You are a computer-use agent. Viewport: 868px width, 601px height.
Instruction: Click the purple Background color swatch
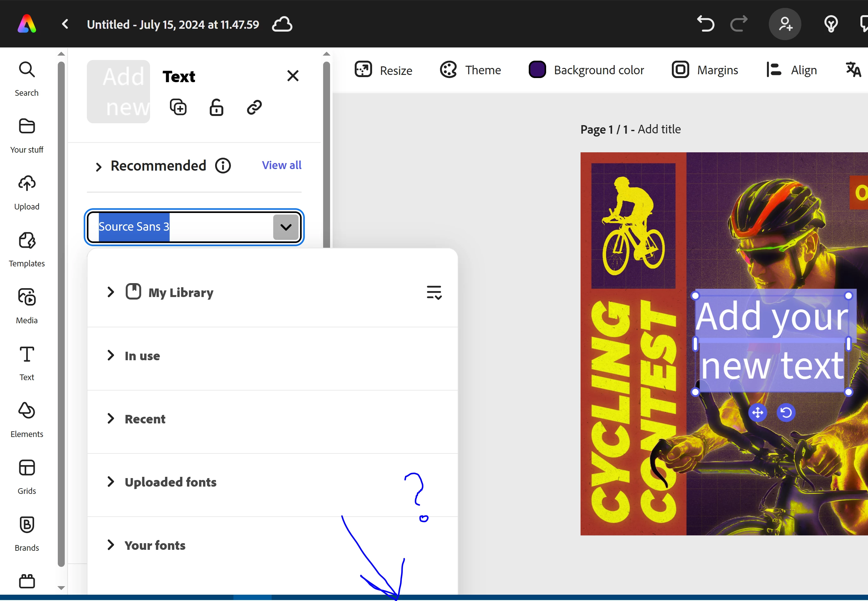(537, 70)
